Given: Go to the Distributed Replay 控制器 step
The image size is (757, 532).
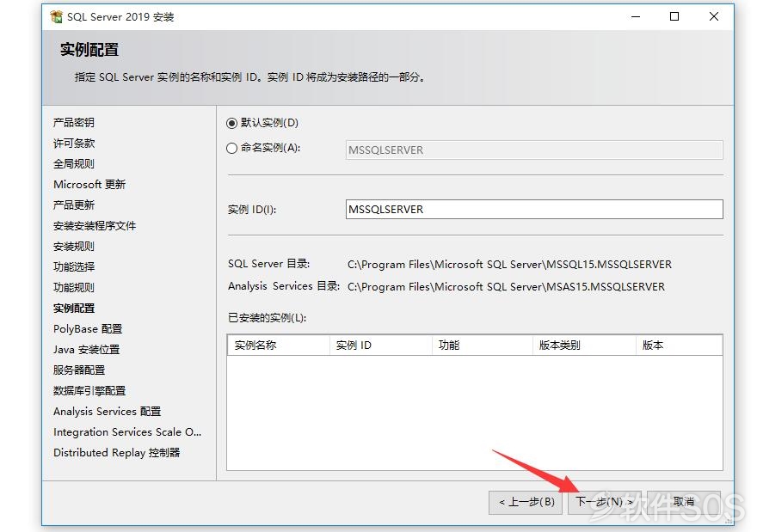Looking at the screenshot, I should [x=117, y=453].
